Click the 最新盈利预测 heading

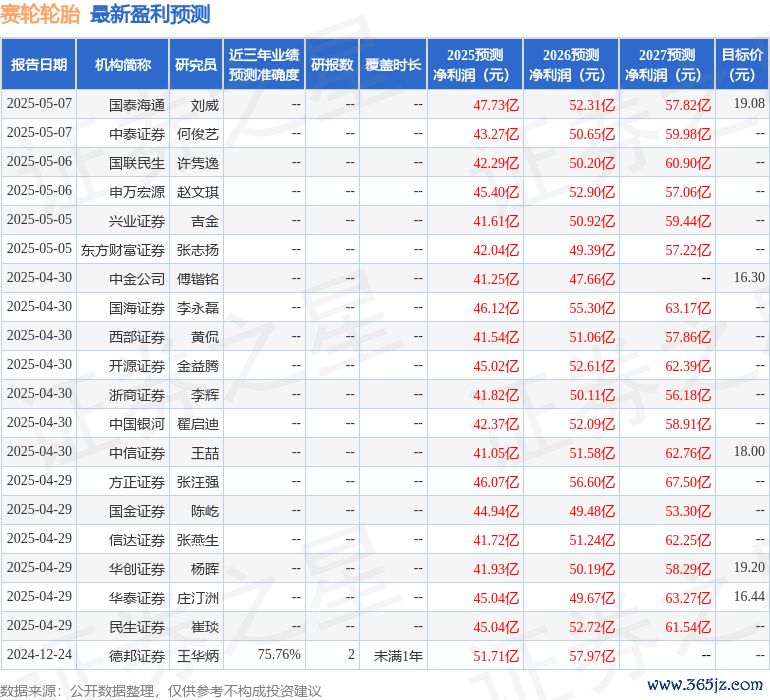150,15
